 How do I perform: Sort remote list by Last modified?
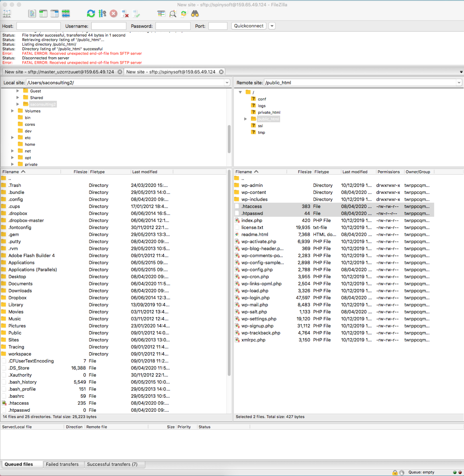pos(354,172)
